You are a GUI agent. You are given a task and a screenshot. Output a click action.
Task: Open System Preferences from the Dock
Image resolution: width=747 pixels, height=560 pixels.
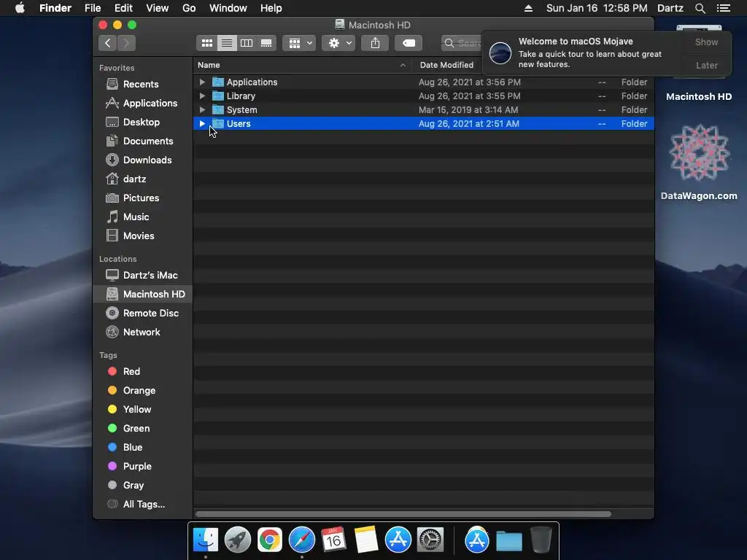click(430, 540)
